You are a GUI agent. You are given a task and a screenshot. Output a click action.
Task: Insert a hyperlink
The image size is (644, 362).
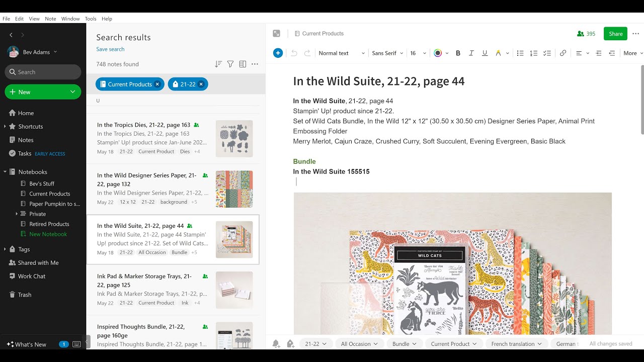[563, 53]
